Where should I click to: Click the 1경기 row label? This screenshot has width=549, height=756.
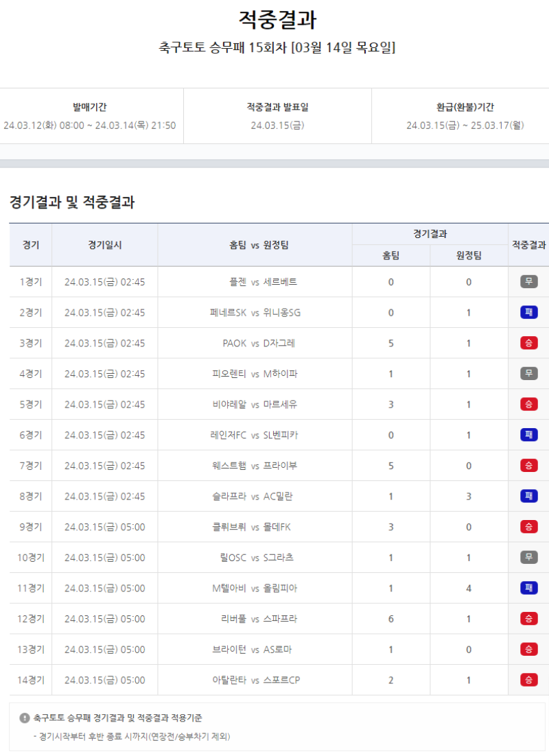click(x=31, y=282)
